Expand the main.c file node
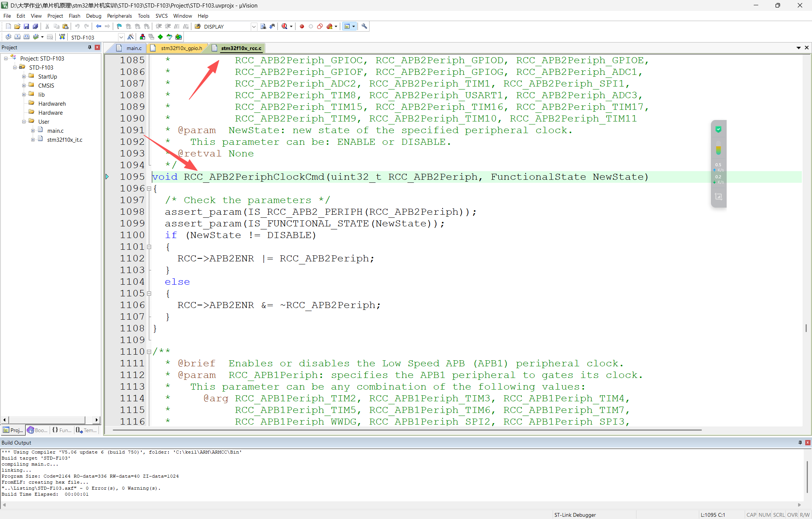 pos(33,131)
